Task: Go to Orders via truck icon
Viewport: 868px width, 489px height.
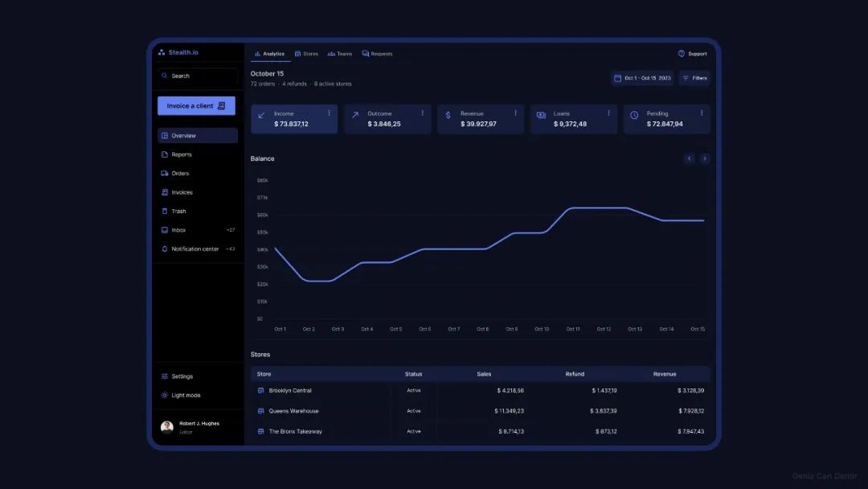Action: point(165,174)
